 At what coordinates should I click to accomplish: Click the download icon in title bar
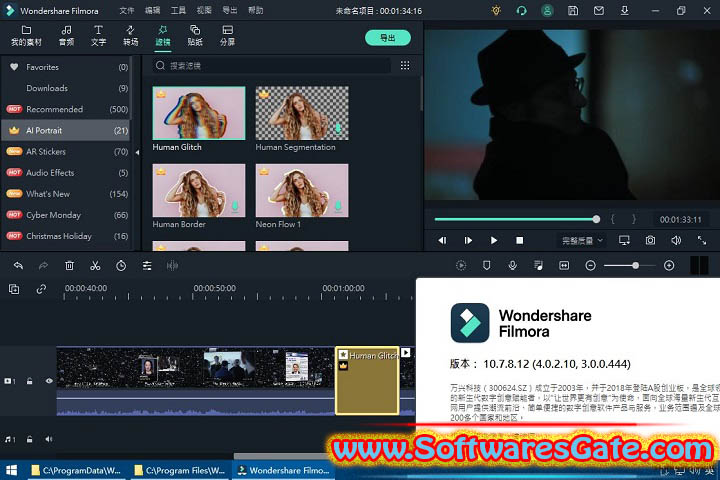pyautogui.click(x=624, y=10)
